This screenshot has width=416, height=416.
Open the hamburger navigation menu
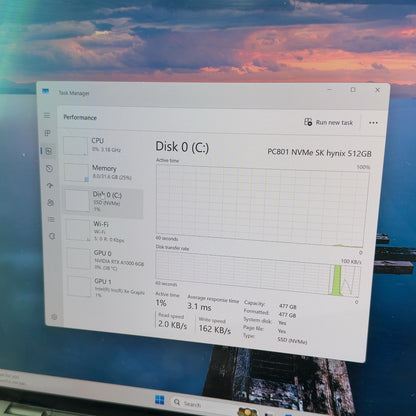(47, 115)
